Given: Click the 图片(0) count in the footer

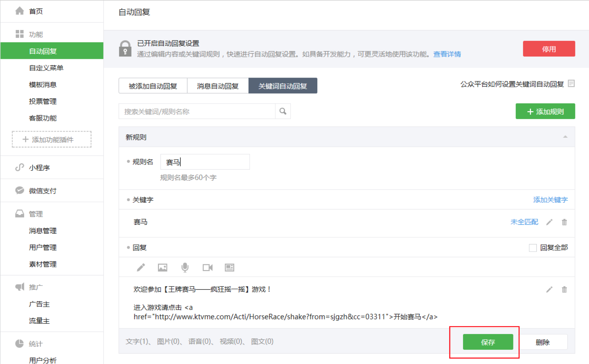Looking at the screenshot, I should (168, 342).
